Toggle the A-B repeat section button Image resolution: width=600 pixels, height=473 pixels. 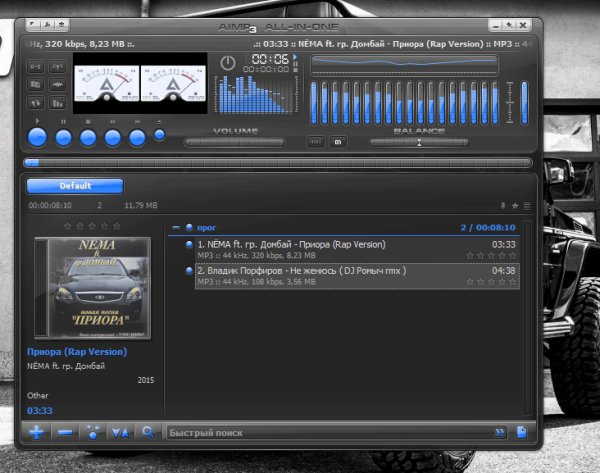(x=35, y=67)
